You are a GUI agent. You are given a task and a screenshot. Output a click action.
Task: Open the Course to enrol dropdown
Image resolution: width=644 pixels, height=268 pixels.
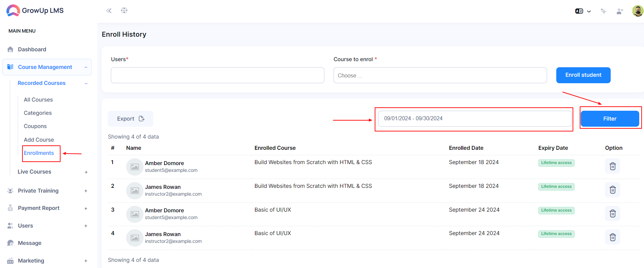pos(440,75)
